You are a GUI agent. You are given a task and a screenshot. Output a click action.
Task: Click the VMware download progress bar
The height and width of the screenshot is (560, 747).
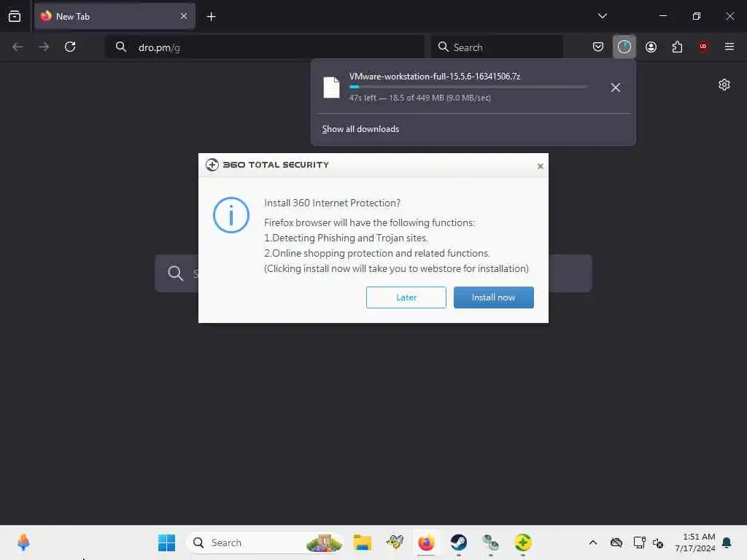tap(469, 87)
